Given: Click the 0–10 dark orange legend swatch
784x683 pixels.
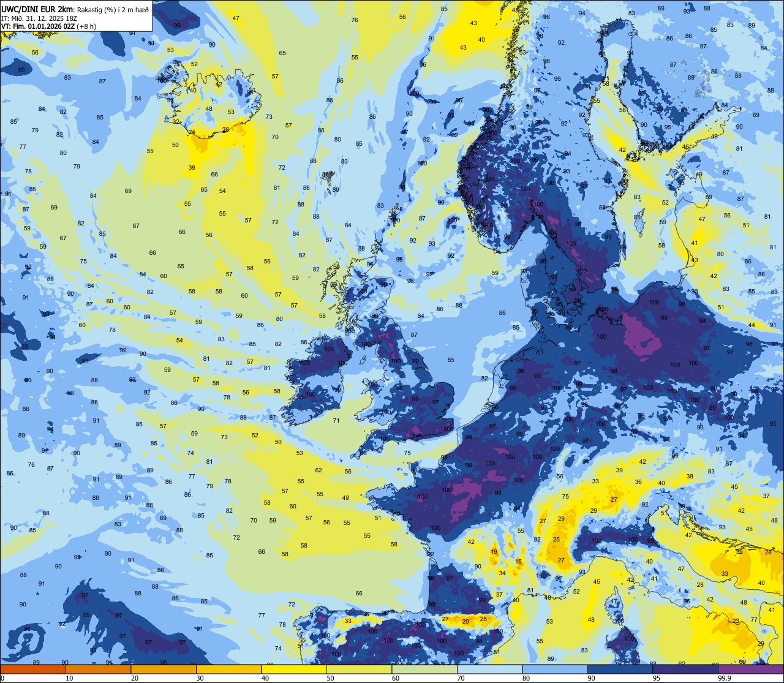Looking at the screenshot, I should pyautogui.click(x=34, y=669).
